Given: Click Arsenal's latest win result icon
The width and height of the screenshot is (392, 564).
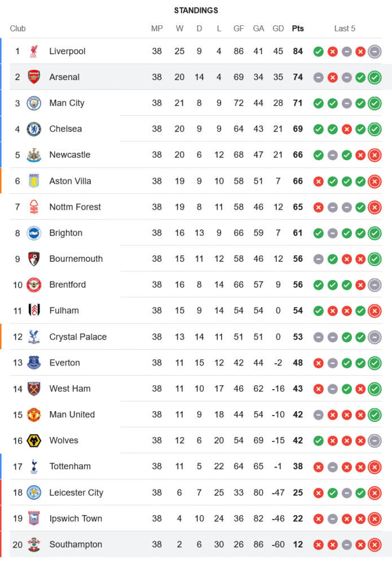Looking at the screenshot, I should click(375, 77).
